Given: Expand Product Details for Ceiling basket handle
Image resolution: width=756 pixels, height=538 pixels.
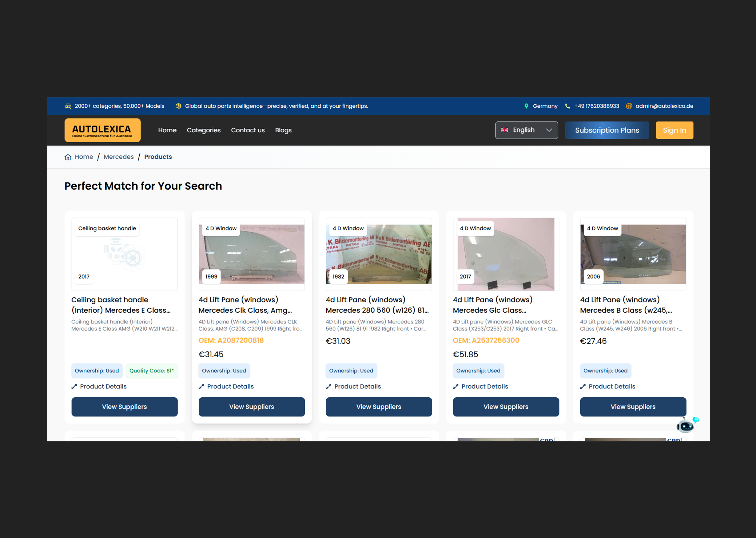Looking at the screenshot, I should pos(99,386).
